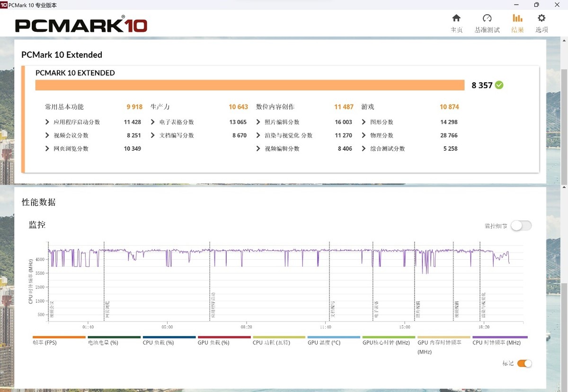Click the Home (主页) house icon
Screen dimensions: 568x392
click(456, 18)
